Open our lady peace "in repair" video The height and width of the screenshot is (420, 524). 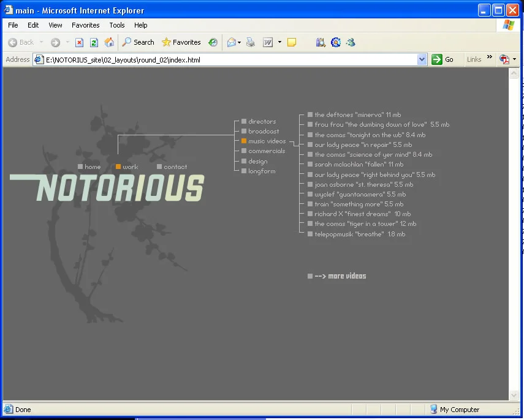point(360,144)
